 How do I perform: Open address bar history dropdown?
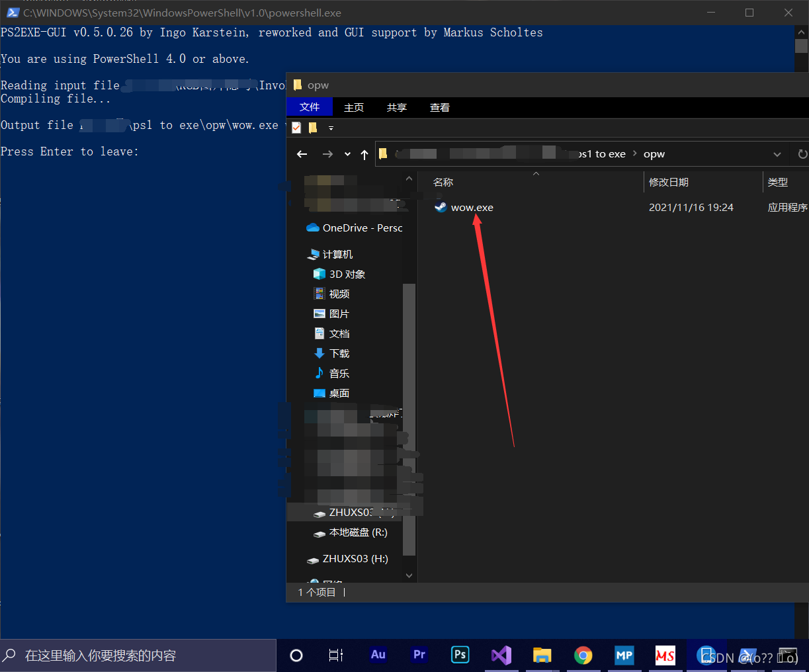[777, 154]
